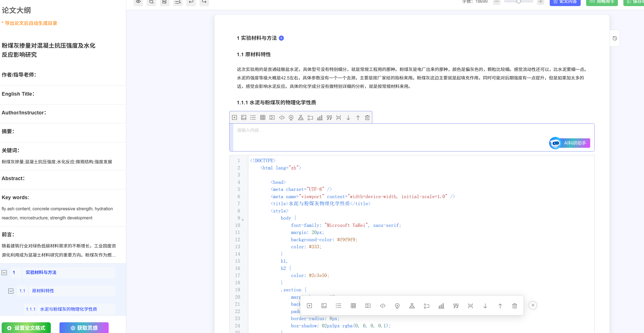This screenshot has width=644, height=333.
Task: Insert code block from upper block toolbar
Action: click(x=282, y=117)
